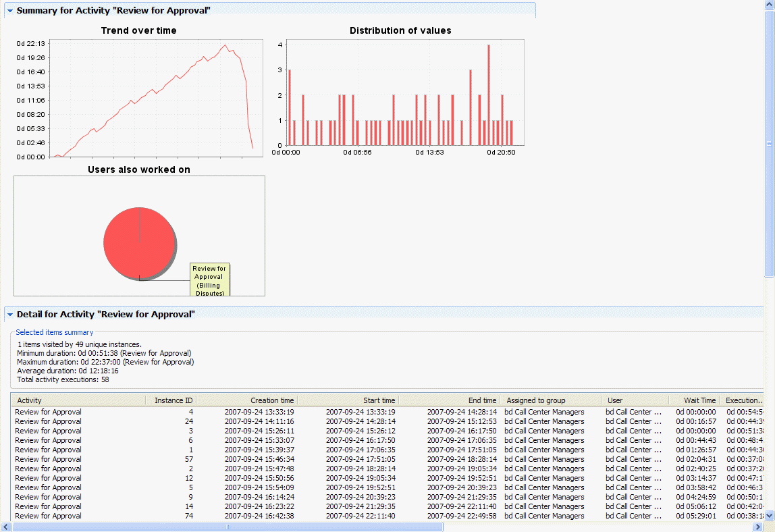Click the vertical scrollbar up arrow
Image resolution: width=775 pixels, height=532 pixels.
(770, 5)
